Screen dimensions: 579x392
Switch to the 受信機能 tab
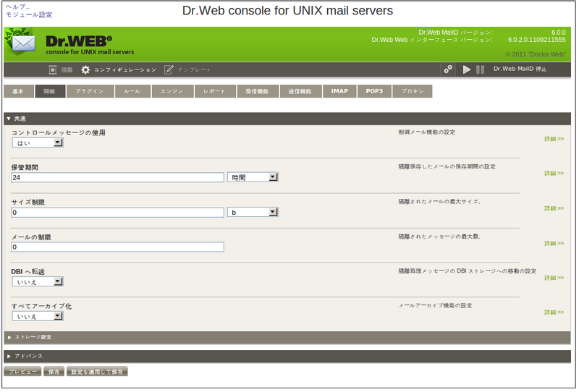point(258,91)
